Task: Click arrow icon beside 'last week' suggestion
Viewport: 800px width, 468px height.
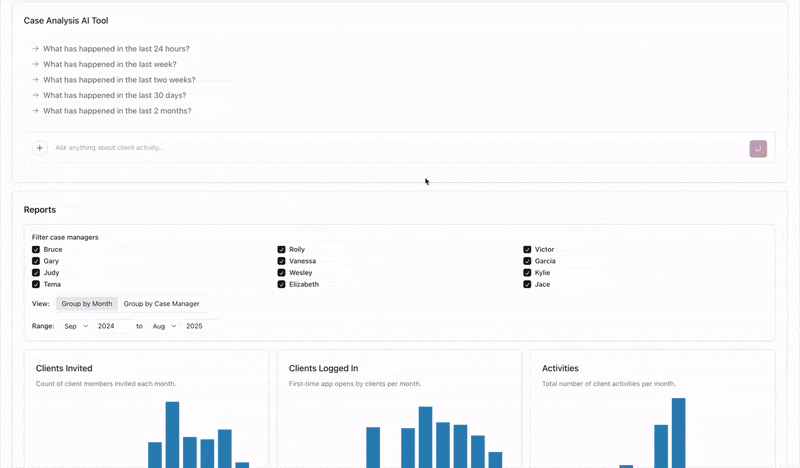Action: 35,64
